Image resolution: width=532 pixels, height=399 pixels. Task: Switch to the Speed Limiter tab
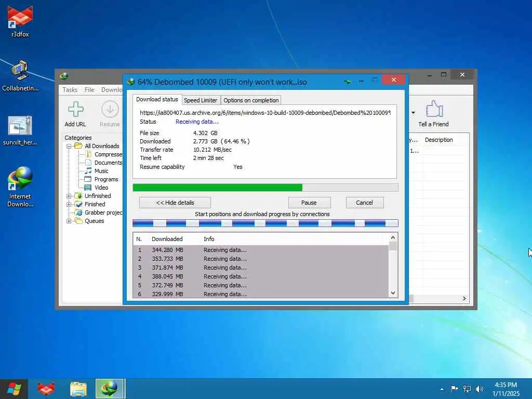(x=201, y=100)
